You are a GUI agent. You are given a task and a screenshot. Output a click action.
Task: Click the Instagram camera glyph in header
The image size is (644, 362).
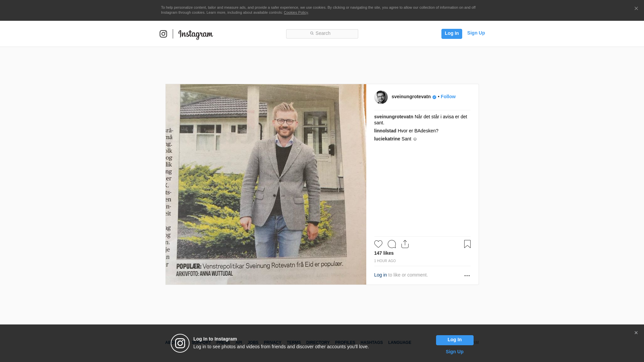[163, 34]
